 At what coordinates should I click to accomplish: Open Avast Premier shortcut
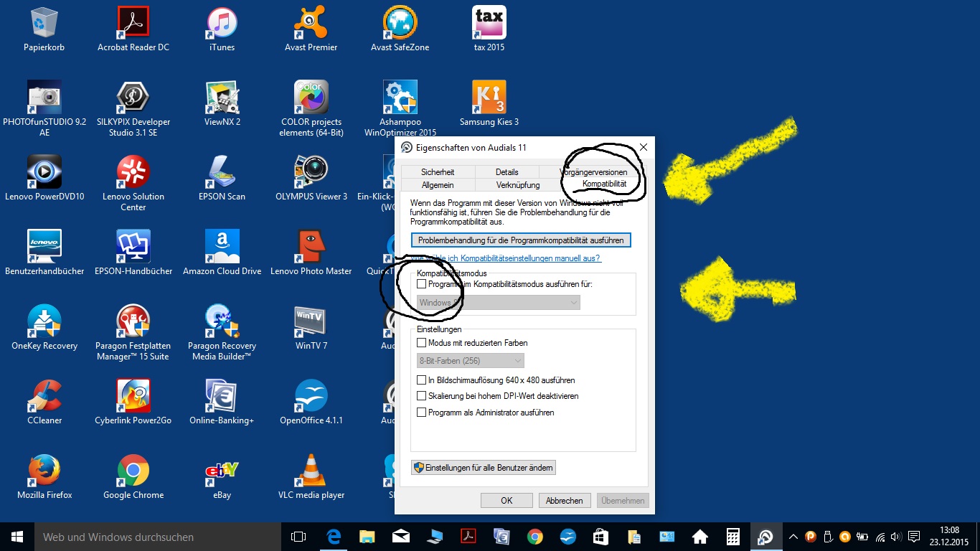pos(311,29)
